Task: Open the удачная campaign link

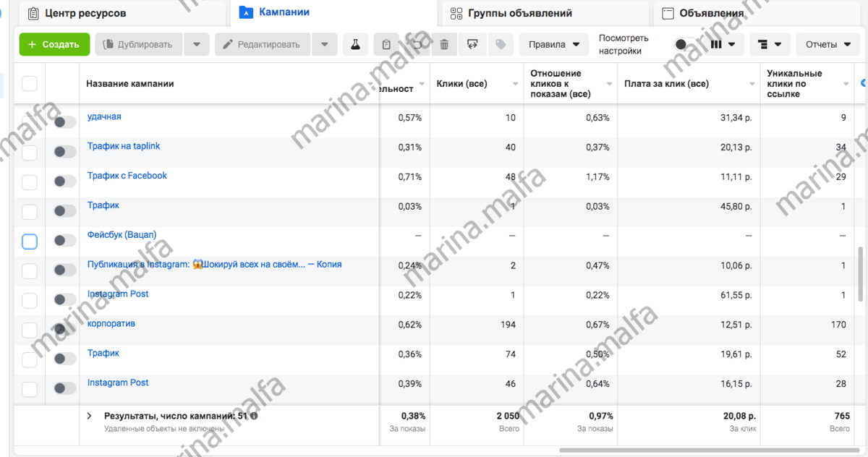Action: (104, 116)
